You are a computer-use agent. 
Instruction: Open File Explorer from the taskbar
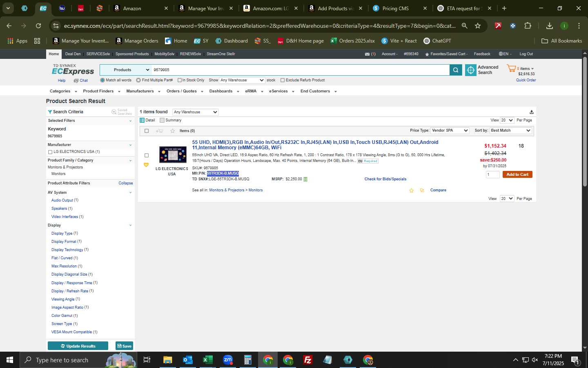click(x=167, y=360)
